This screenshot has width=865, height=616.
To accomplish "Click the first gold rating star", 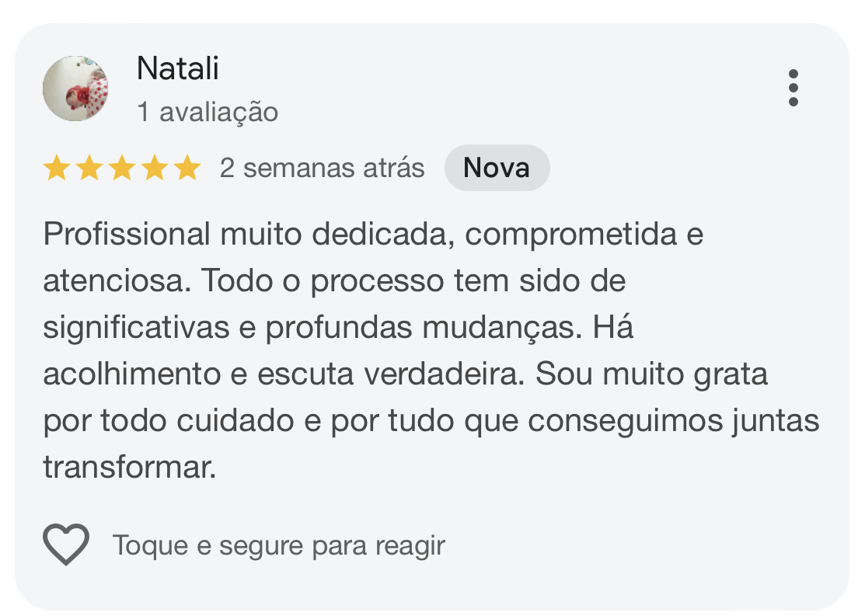I will coord(57,168).
